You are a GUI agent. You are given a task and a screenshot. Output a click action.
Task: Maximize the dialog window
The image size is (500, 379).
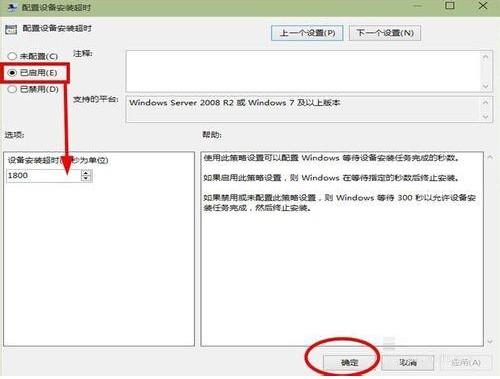tap(450, 6)
